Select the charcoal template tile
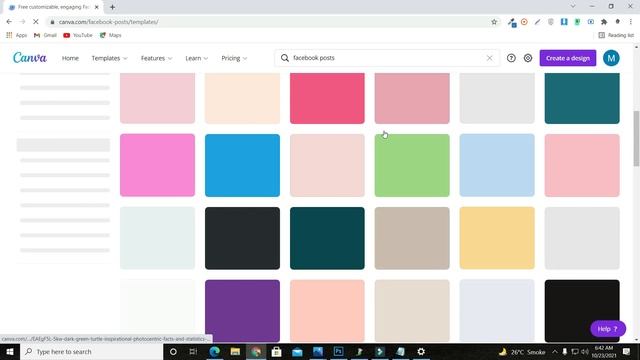Image resolution: width=640 pixels, height=360 pixels. [x=242, y=238]
